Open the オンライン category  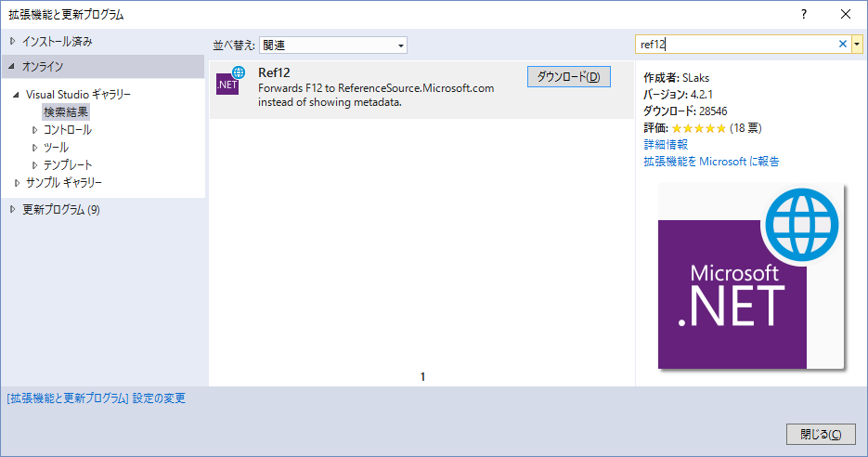pos(42,67)
